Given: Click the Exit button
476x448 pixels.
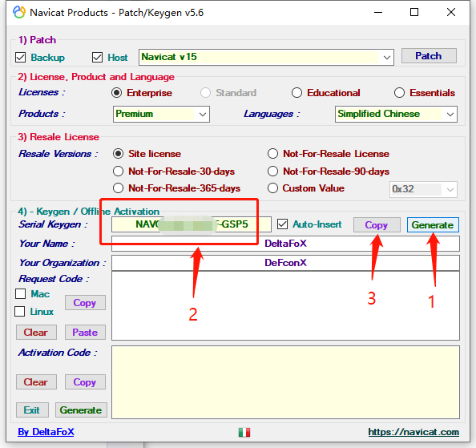Looking at the screenshot, I should (32, 410).
